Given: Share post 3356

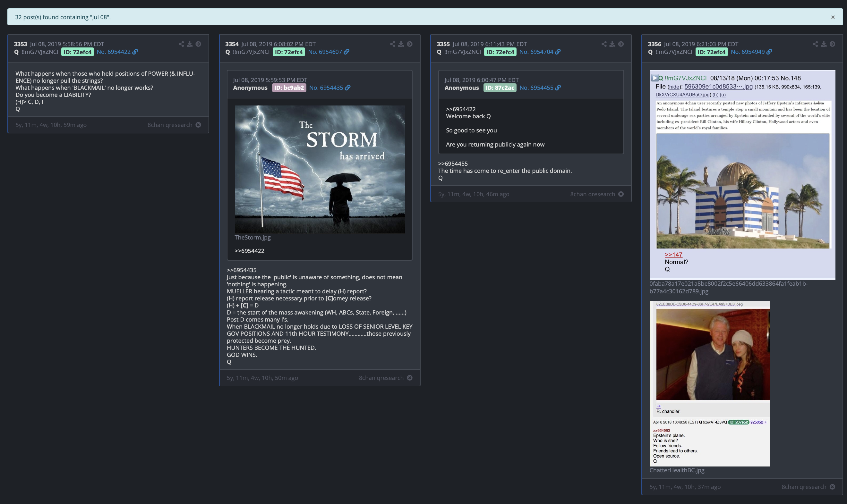Looking at the screenshot, I should 816,44.
